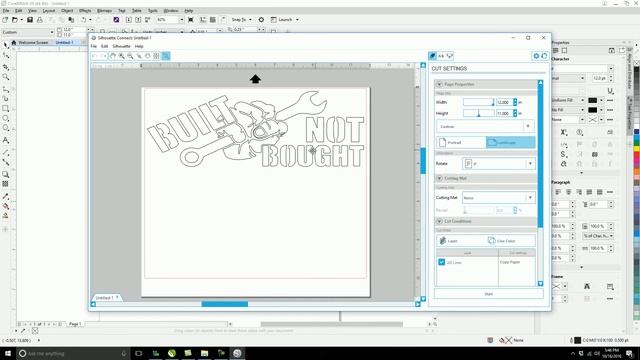
Task: Select Landscape orientation
Action: pyautogui.click(x=511, y=142)
